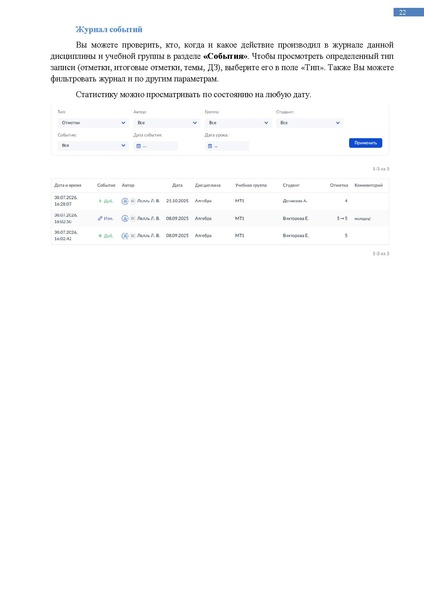The width and height of the screenshot is (424, 600).
Task: Click the «Отметка» column header
Action: (339, 185)
